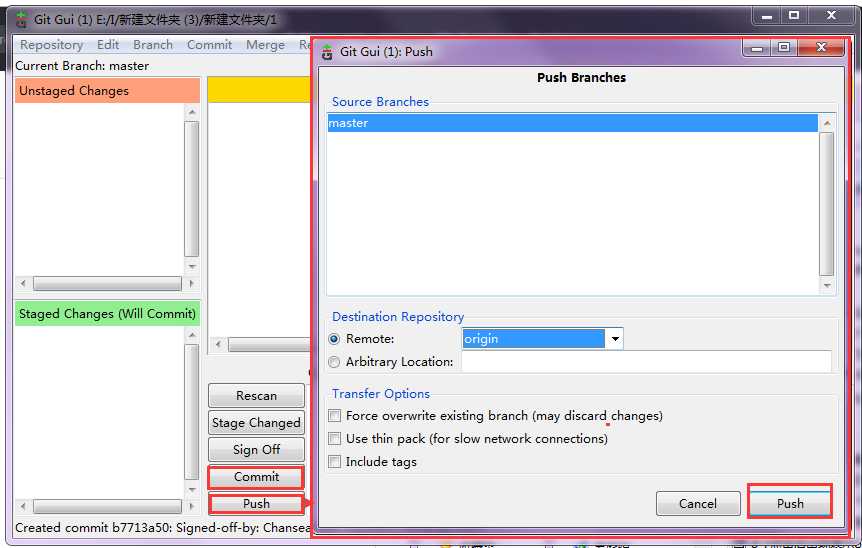Click the Commit button in main window
This screenshot has height=548, width=862.
(x=256, y=477)
